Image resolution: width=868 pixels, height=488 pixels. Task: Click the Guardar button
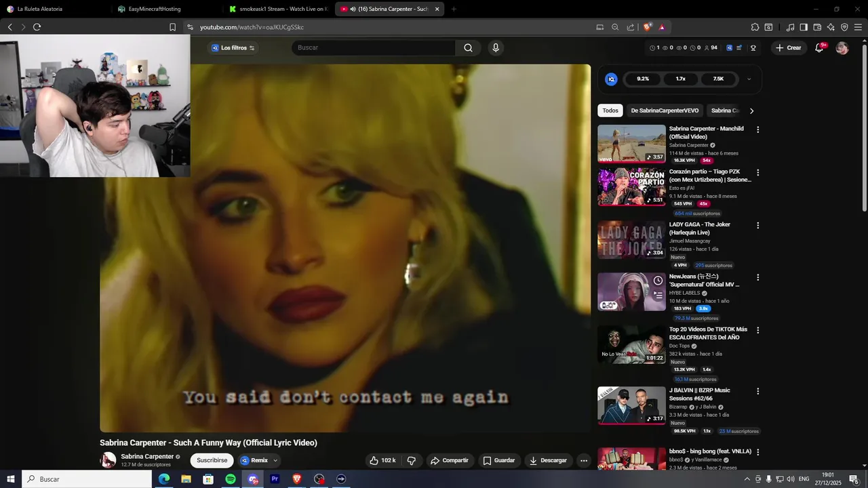[498, 460]
